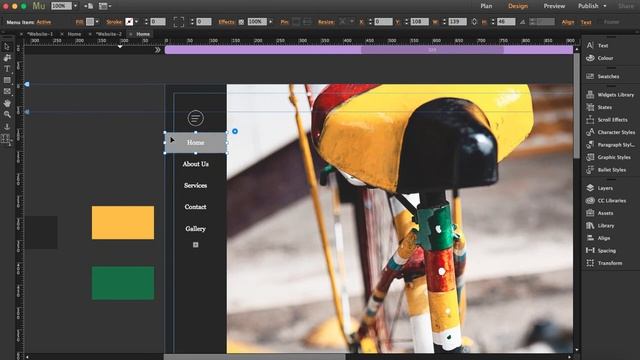Open the Fill color dropdown arrow
This screenshot has width=640, height=360.
tap(97, 22)
